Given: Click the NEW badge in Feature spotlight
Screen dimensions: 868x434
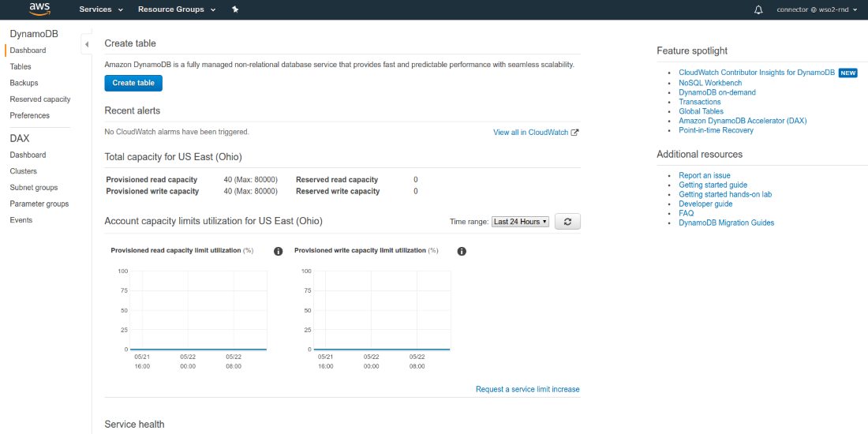Looking at the screenshot, I should pyautogui.click(x=847, y=73).
